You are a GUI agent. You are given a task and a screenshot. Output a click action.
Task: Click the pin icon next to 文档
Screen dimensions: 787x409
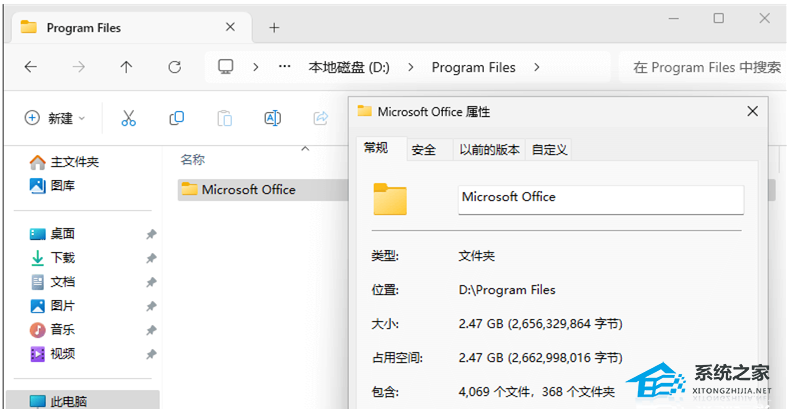151,283
